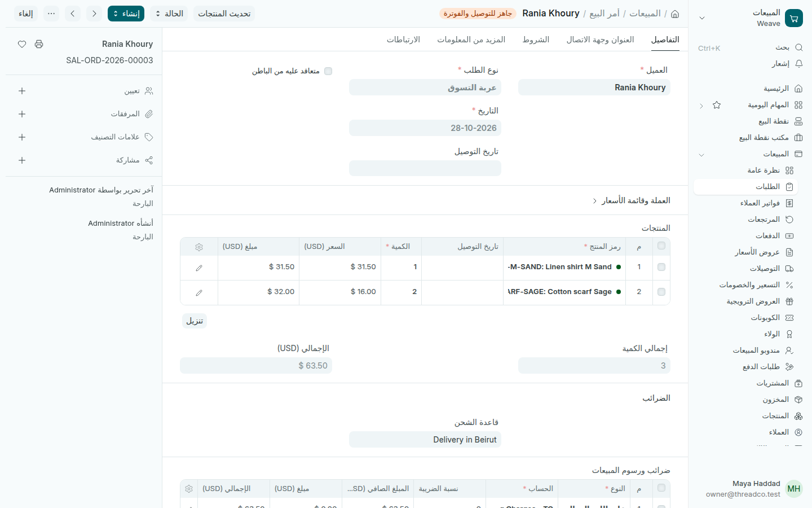
Task: Toggle the متعاقد عليه من الباطن checkbox
Action: click(x=328, y=71)
